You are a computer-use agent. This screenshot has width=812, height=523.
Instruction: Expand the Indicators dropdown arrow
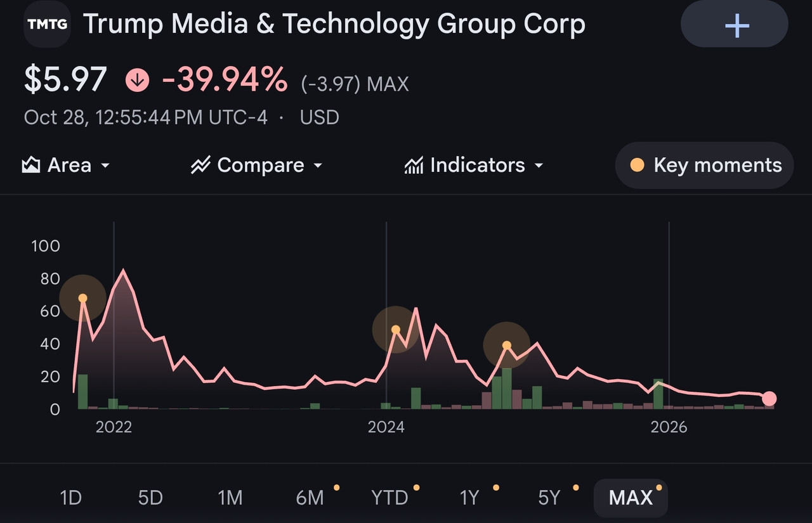(539, 165)
